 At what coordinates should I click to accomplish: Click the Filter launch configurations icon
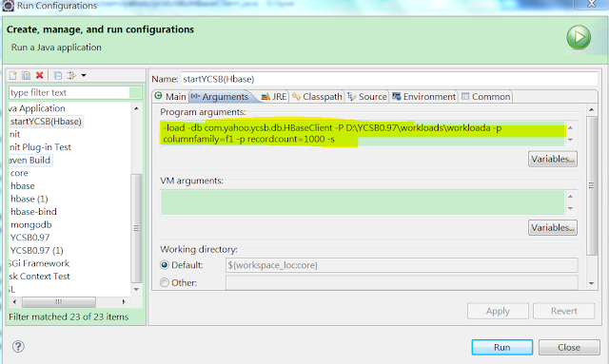71,75
